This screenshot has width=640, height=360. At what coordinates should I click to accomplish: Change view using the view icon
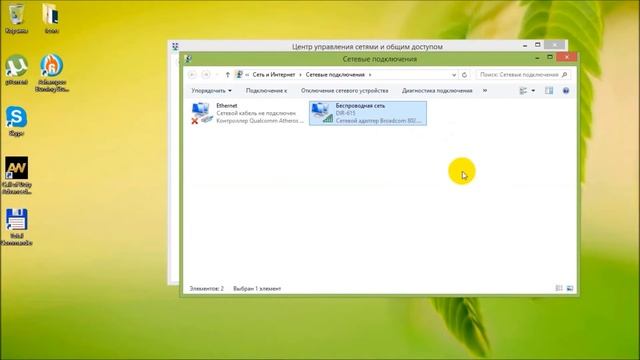pyautogui.click(x=523, y=91)
